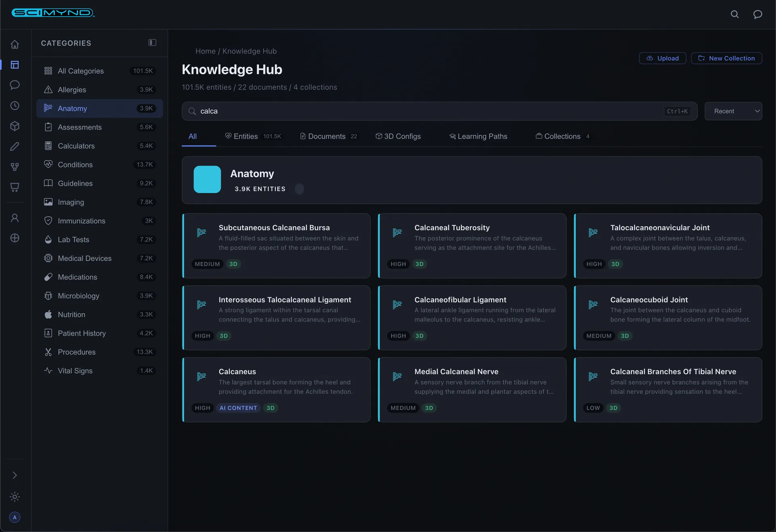Open the 3D cube icon in sidebar
Screen dimensions: 776x532
pyautogui.click(x=15, y=126)
